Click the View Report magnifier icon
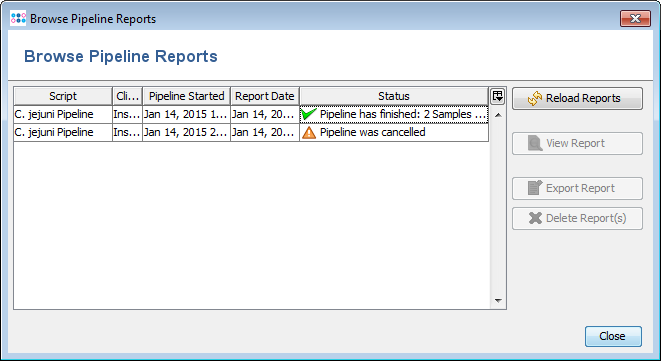The width and height of the screenshot is (661, 361). (x=535, y=143)
